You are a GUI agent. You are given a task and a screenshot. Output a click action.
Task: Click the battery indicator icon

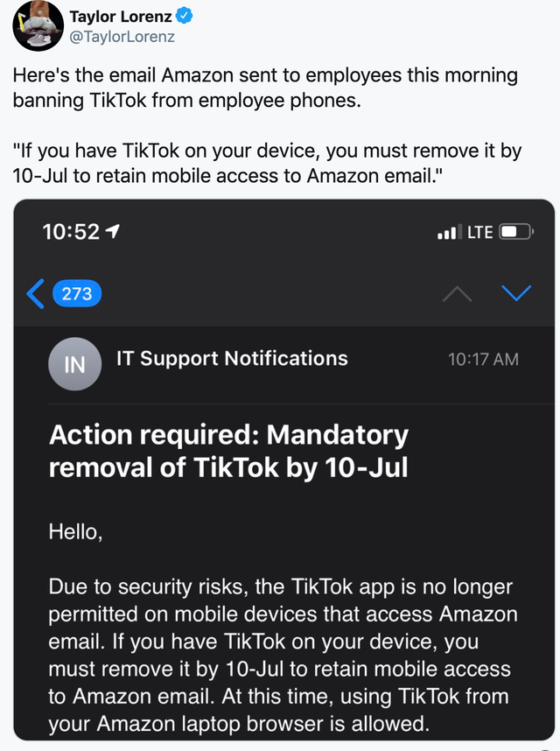[516, 232]
